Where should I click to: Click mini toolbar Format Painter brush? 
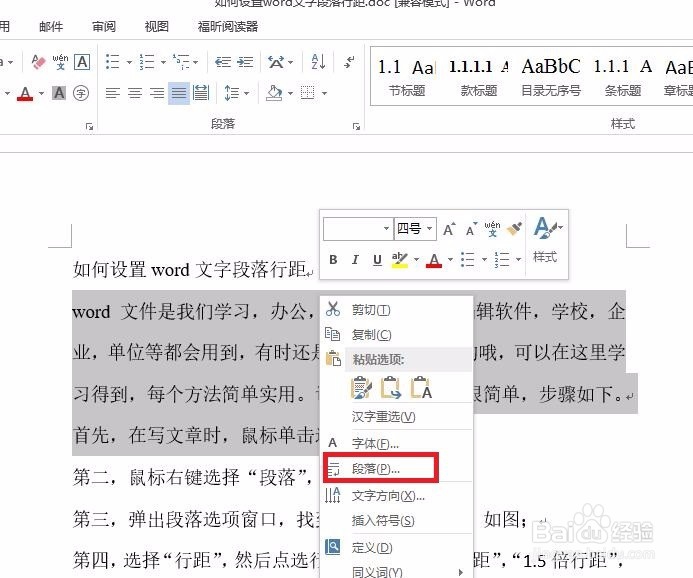point(514,229)
